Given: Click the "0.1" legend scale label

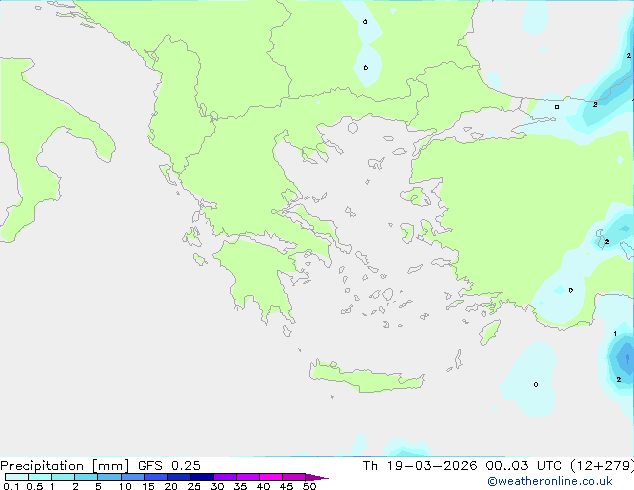Looking at the screenshot, I should tap(11, 486).
